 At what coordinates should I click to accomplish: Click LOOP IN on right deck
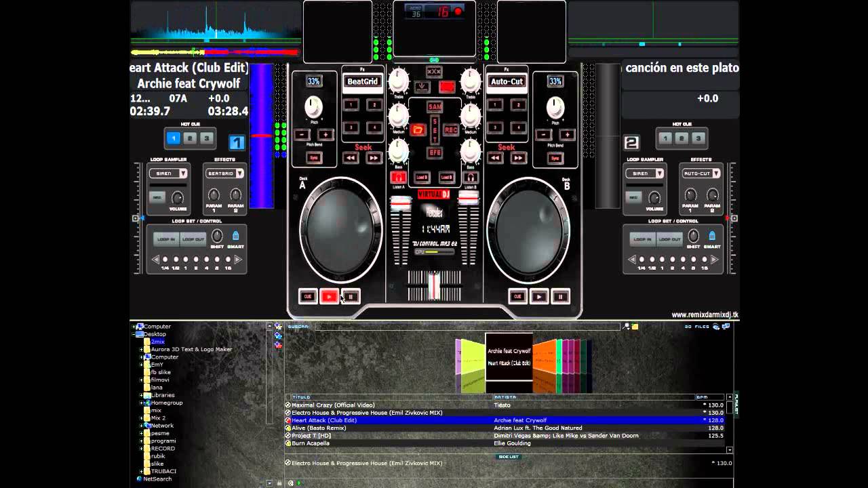[x=642, y=239]
